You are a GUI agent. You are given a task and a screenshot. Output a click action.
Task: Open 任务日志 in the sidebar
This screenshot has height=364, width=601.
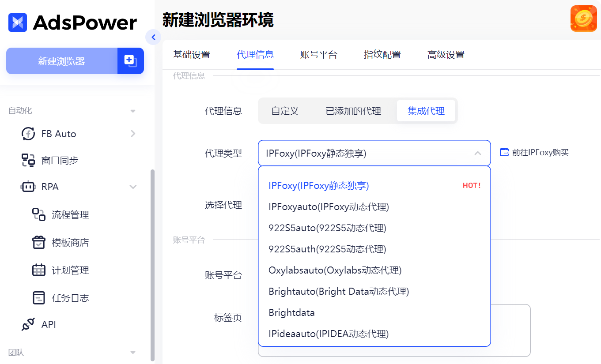tap(71, 298)
